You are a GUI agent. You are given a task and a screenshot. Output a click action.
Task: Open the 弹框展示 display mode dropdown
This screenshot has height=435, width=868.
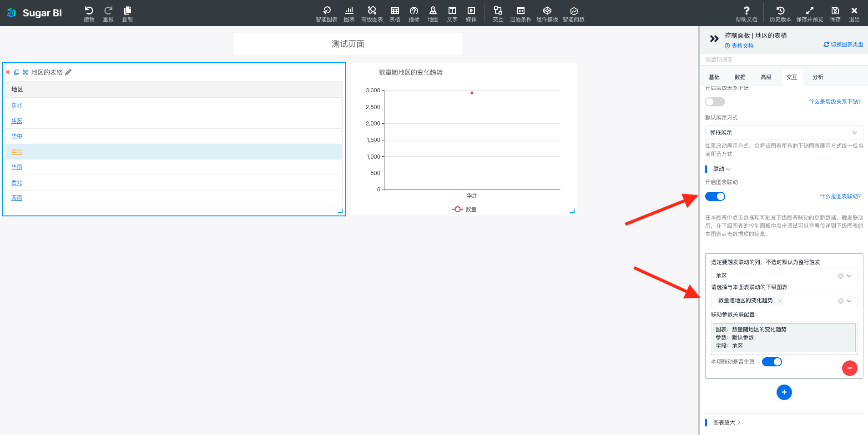[x=784, y=133]
